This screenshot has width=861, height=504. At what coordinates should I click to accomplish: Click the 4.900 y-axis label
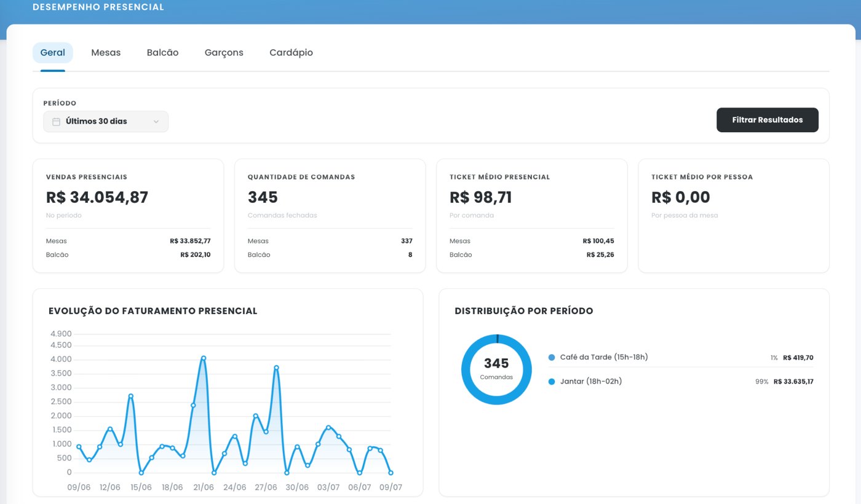click(61, 334)
